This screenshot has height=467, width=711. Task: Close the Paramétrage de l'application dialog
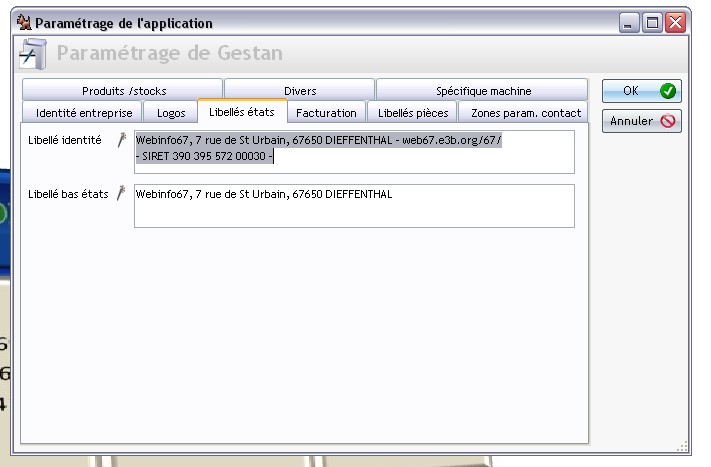tap(675, 22)
